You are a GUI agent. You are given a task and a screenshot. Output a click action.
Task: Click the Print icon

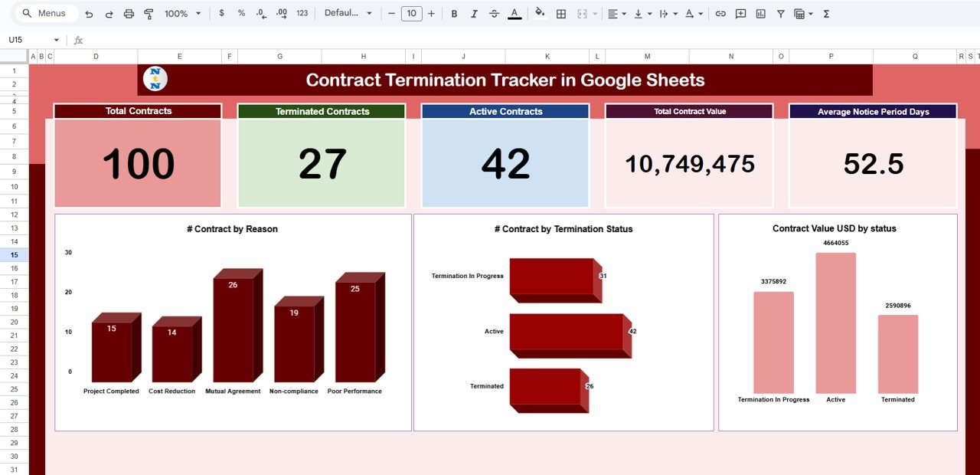[x=130, y=13]
